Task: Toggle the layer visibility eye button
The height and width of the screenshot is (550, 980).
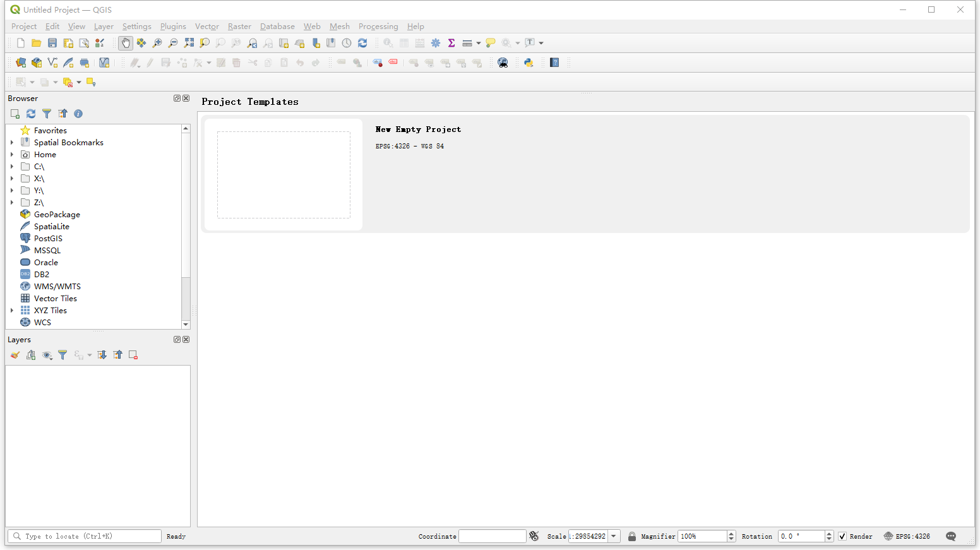Action: click(47, 355)
